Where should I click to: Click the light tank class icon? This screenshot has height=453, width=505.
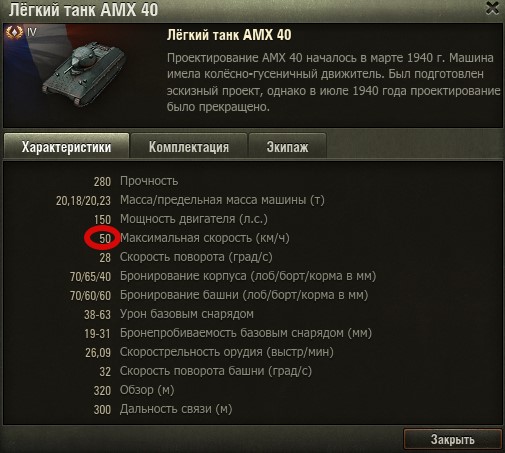click(14, 32)
